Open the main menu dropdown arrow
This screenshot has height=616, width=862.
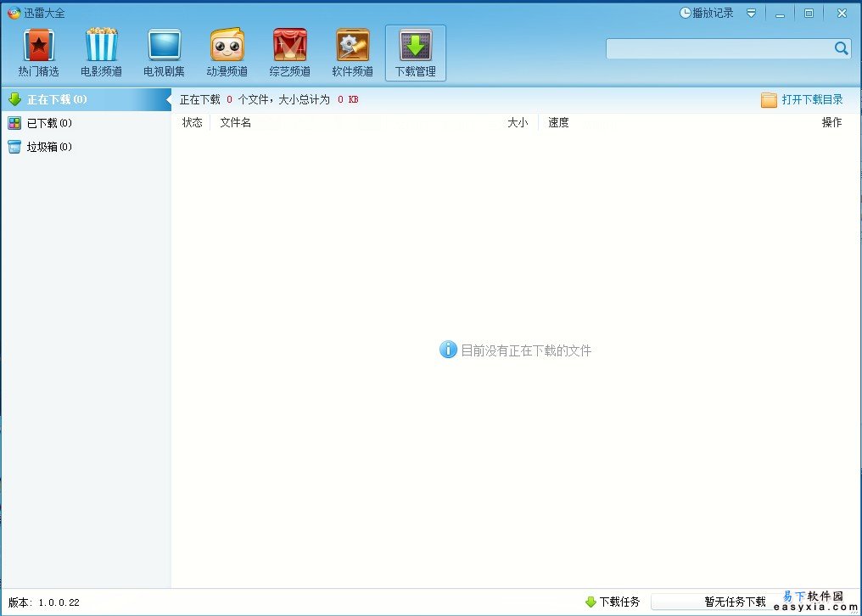(x=751, y=14)
